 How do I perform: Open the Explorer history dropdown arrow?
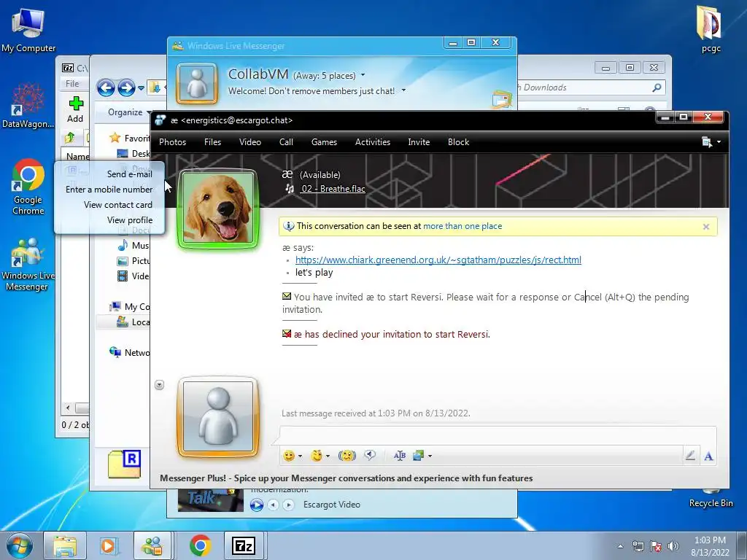(141, 88)
